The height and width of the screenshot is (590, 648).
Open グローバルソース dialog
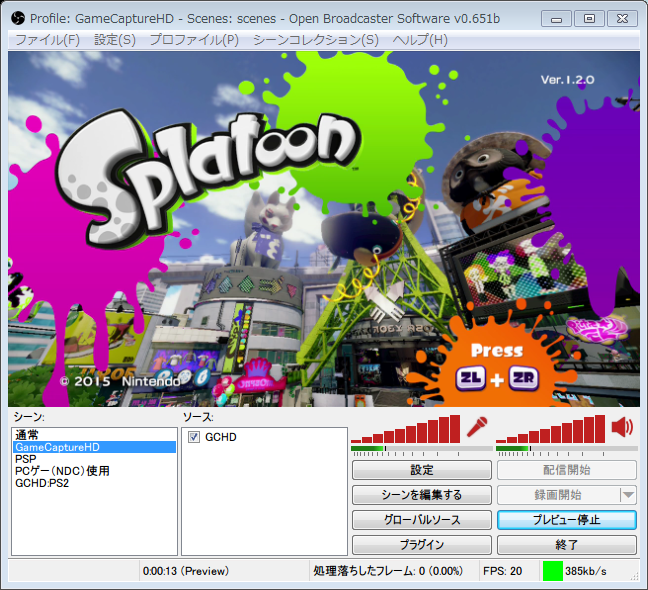point(422,520)
